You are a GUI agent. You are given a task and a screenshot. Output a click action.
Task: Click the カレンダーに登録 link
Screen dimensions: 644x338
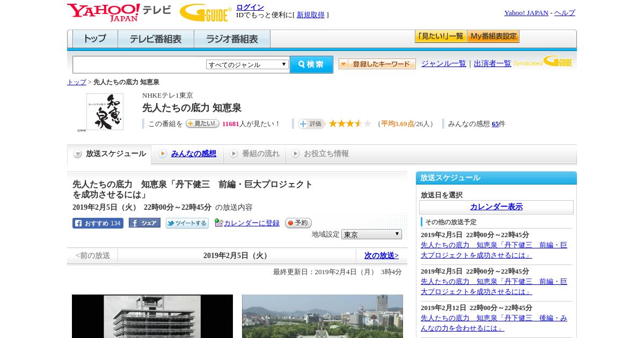(252, 223)
